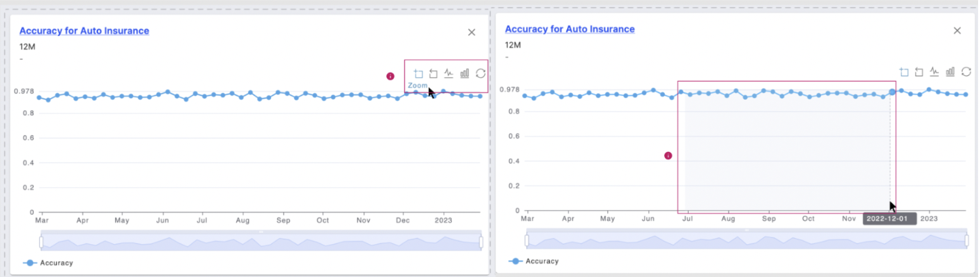Click the Dec axis label in left chart
This screenshot has height=277, width=980.
(x=403, y=221)
